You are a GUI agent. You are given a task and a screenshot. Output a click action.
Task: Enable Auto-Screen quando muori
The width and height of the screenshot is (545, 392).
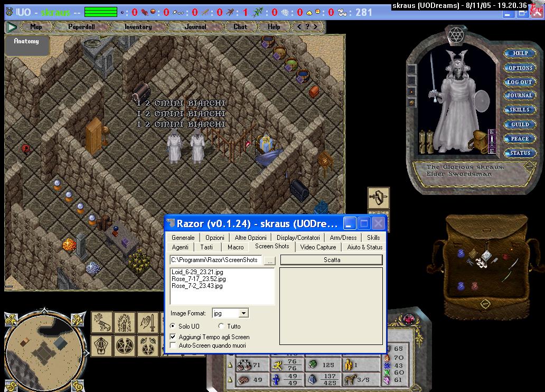click(173, 345)
